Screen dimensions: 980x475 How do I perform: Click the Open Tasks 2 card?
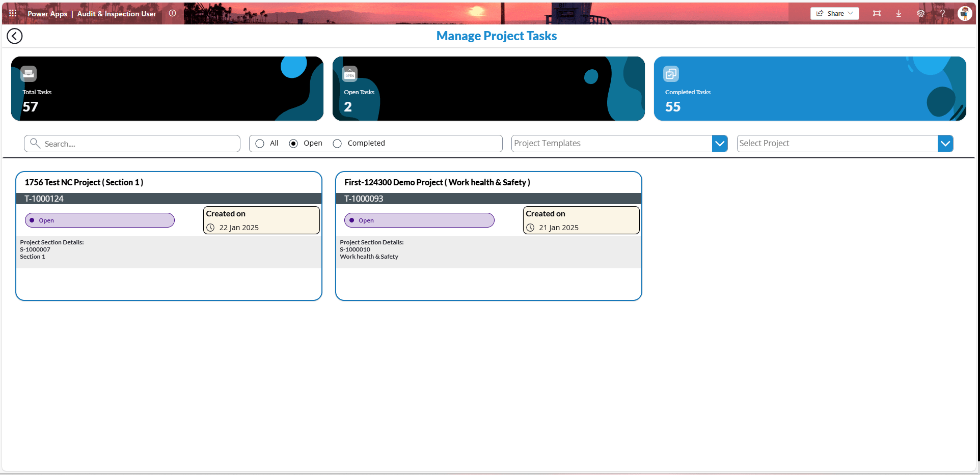tap(488, 89)
